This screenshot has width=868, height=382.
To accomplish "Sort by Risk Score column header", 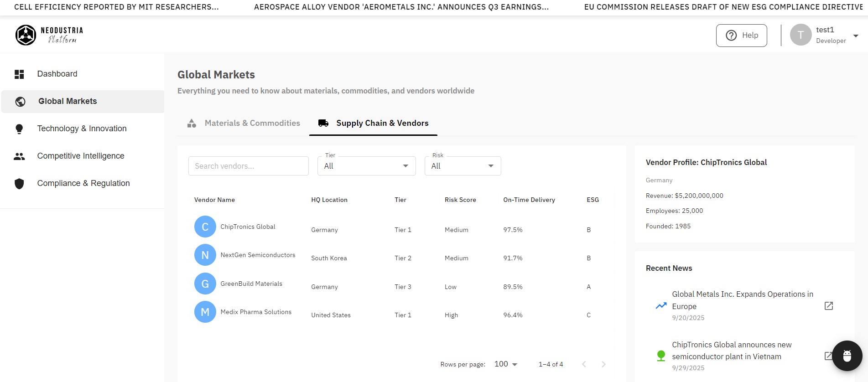I will pos(460,200).
